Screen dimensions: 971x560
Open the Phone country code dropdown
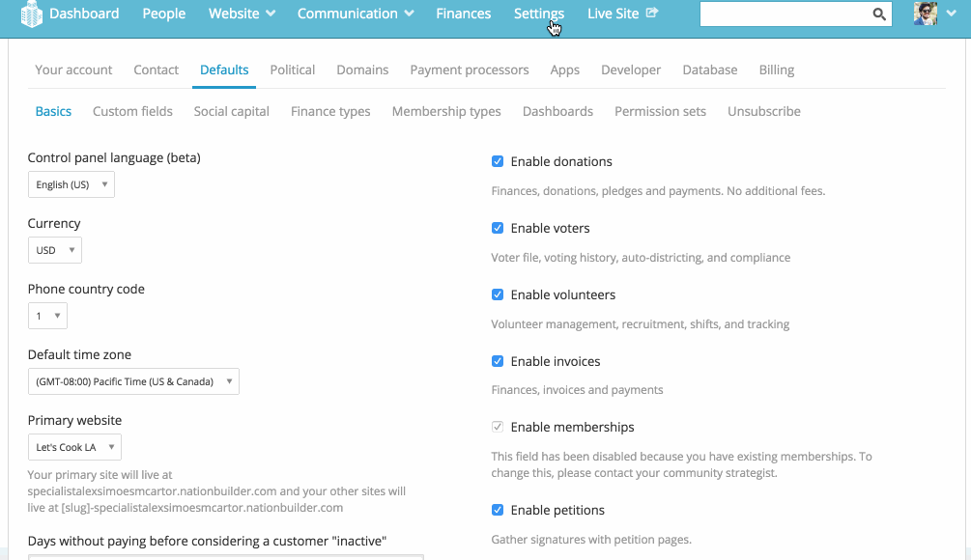click(47, 316)
